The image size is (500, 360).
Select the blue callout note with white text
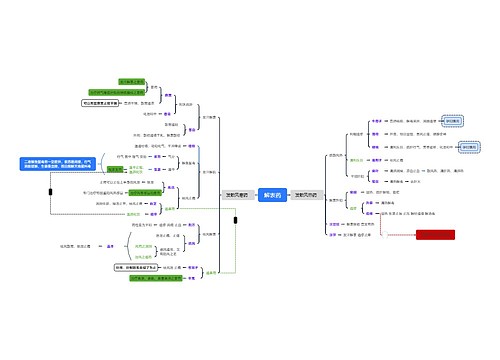pyautogui.click(x=58, y=164)
